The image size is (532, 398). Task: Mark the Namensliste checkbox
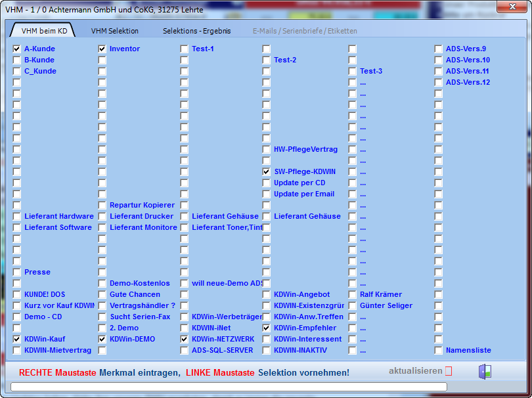pyautogui.click(x=438, y=351)
